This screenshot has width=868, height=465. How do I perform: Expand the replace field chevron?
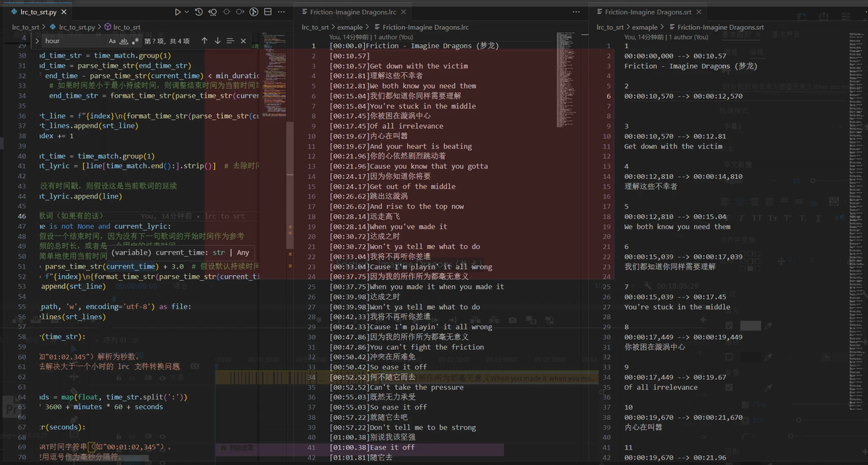tap(37, 41)
